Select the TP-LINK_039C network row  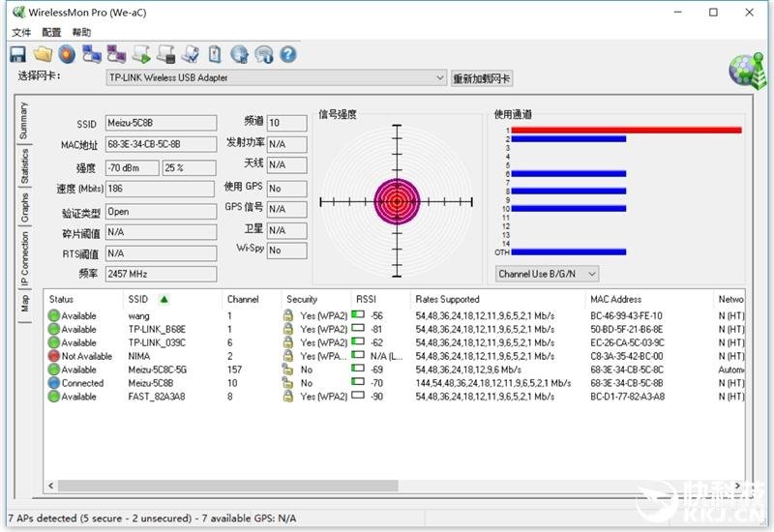395,343
